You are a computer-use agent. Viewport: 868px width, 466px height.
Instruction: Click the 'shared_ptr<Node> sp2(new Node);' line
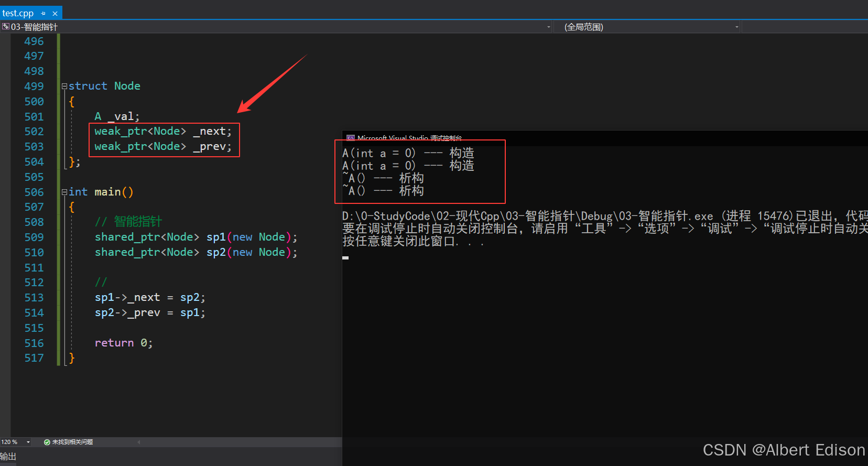pos(196,253)
